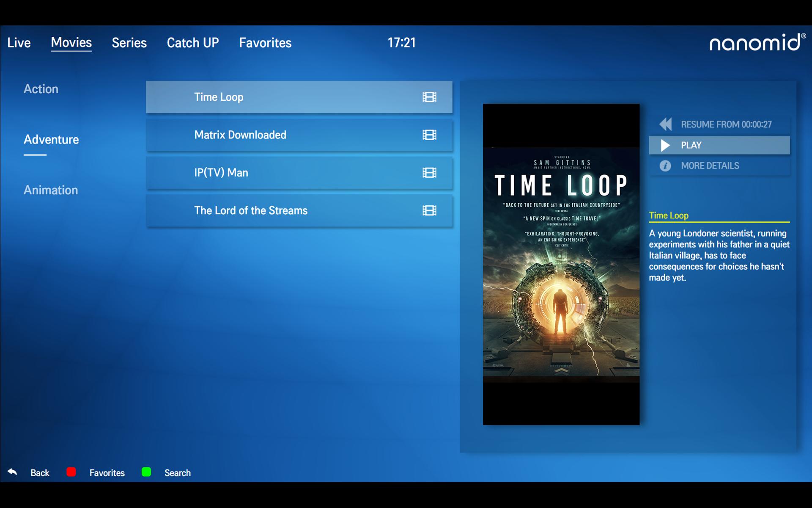Select the Time Loop movie row
Image resolution: width=812 pixels, height=508 pixels.
point(299,97)
